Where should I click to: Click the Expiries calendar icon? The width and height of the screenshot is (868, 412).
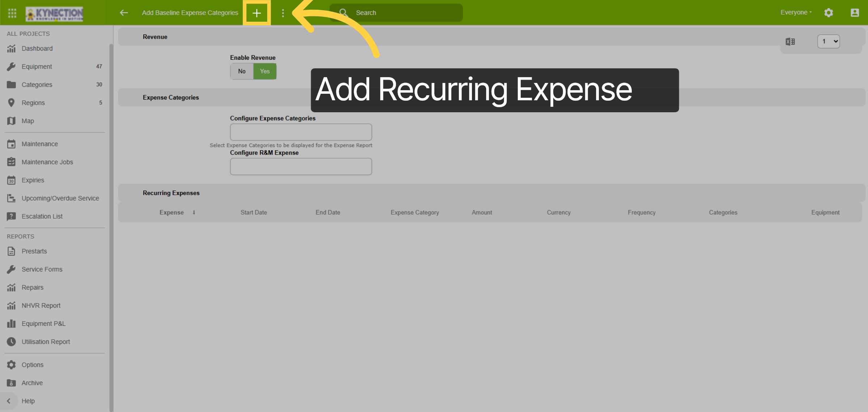11,180
